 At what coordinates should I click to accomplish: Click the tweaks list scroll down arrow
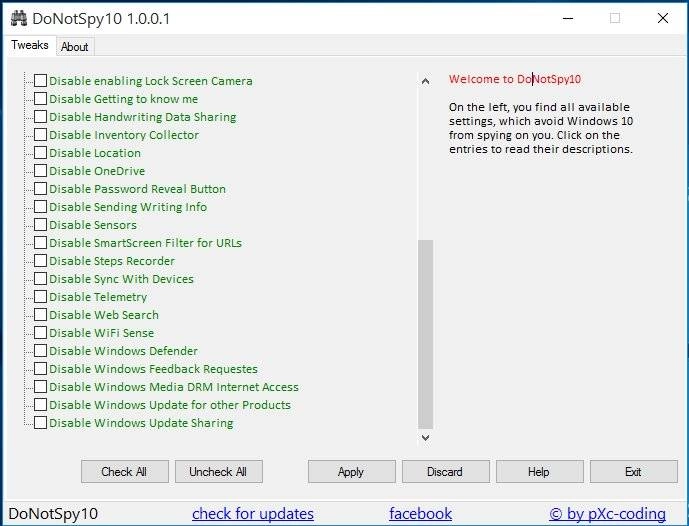pyautogui.click(x=425, y=438)
